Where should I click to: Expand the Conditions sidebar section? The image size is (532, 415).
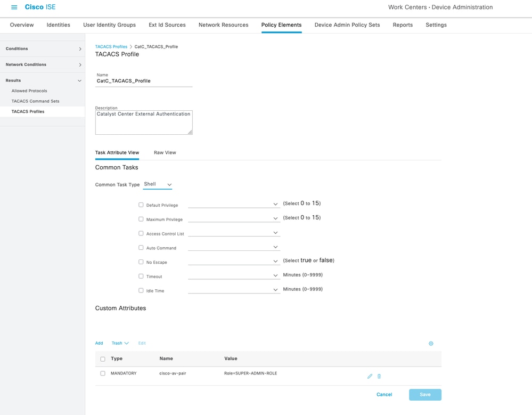43,49
